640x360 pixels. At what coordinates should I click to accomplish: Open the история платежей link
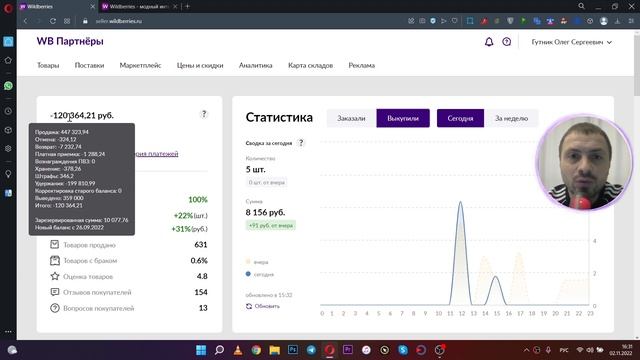(156, 153)
